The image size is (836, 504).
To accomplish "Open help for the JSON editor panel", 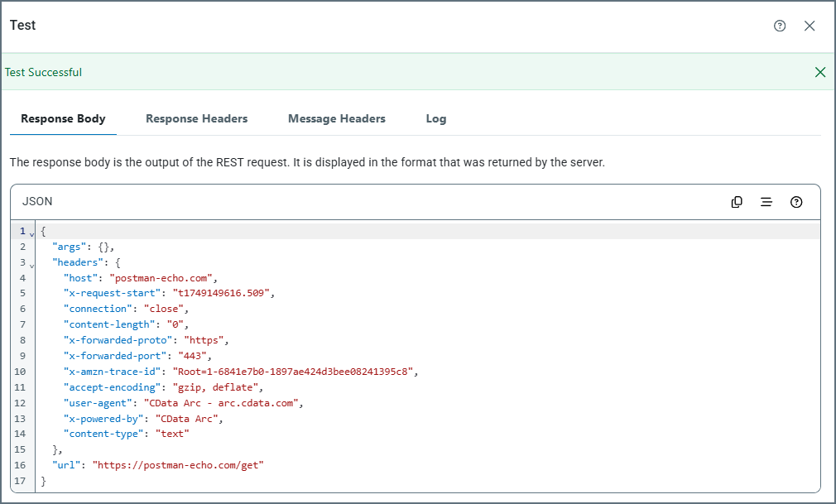I will pyautogui.click(x=796, y=202).
